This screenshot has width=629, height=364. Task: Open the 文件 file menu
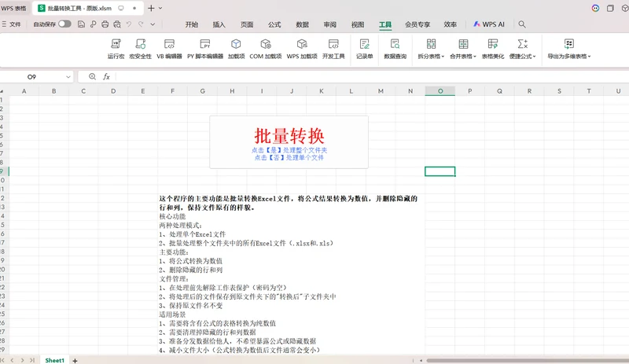point(12,24)
